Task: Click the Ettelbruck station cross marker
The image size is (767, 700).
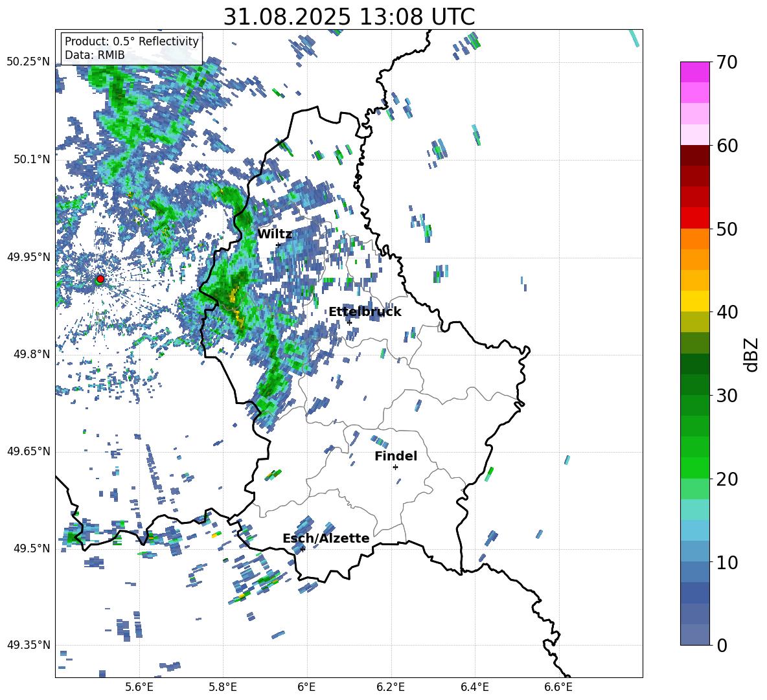Action: (x=349, y=322)
